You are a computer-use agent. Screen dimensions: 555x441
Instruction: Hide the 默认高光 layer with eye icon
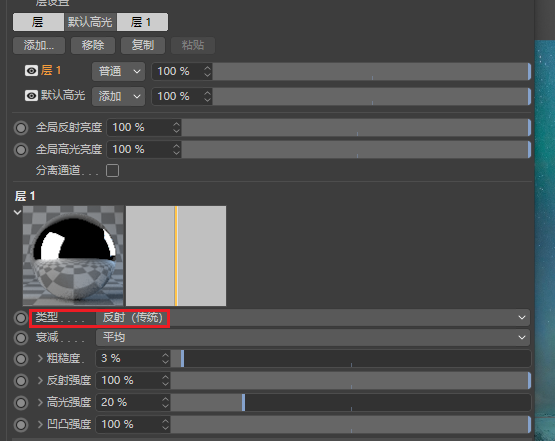point(31,96)
